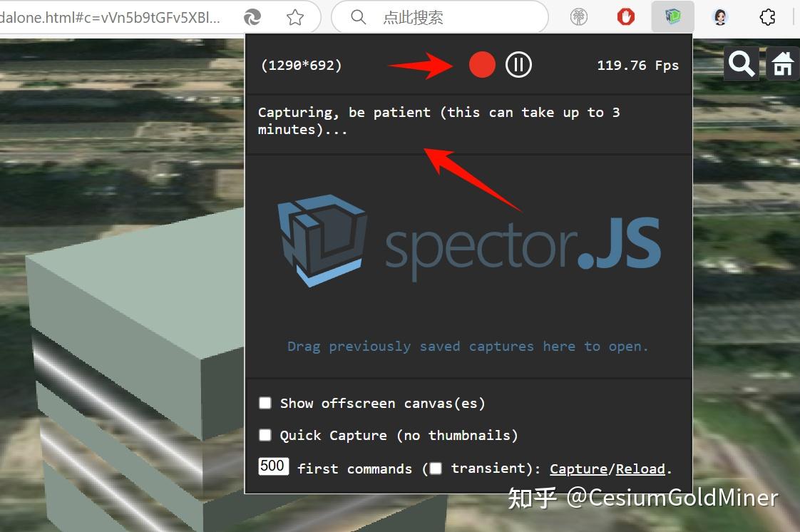Screen dimensions: 800x532
Task: Pause the Spector.js capture
Action: [518, 64]
